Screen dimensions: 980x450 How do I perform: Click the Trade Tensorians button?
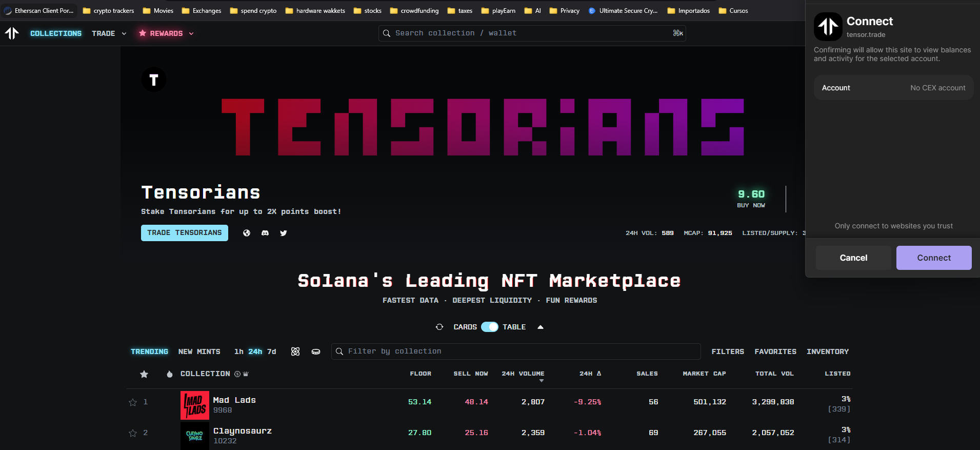[x=185, y=233]
